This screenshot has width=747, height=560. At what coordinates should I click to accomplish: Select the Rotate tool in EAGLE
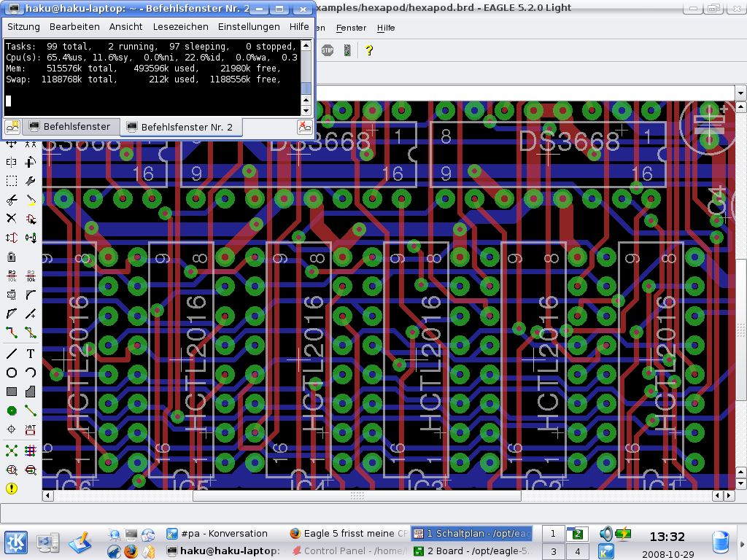[x=31, y=163]
